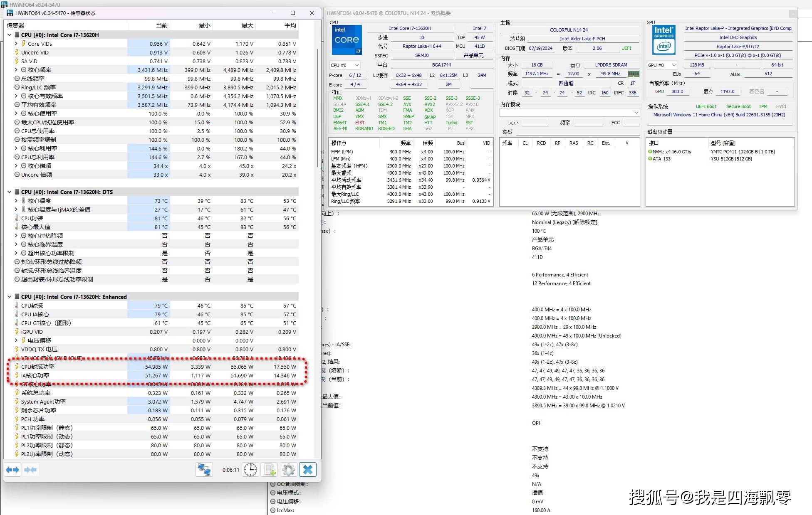Image resolution: width=812 pixels, height=515 pixels.
Task: Click the iGPU VID lightning icon
Action: tap(17, 332)
